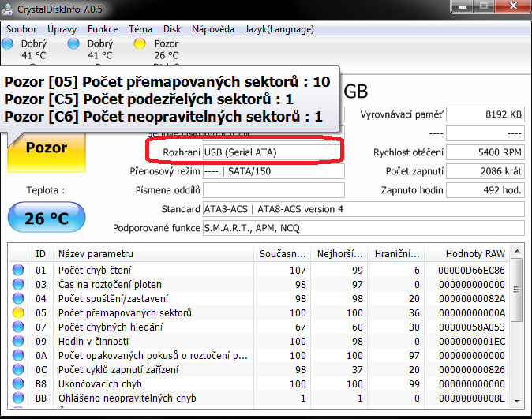Click the Rychlost otáčení value 5400 RPM
This screenshot has width=532, height=419.
pos(485,152)
